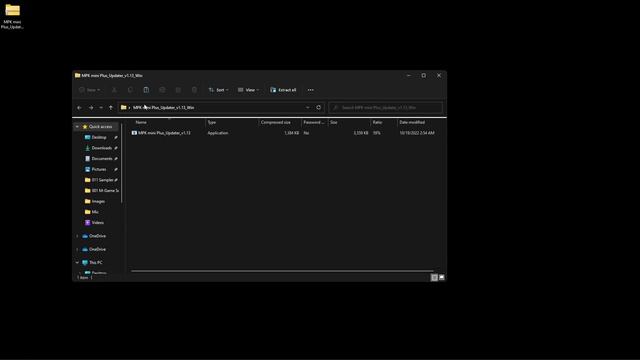Go up one folder level
The image size is (640, 360).
[111, 108]
